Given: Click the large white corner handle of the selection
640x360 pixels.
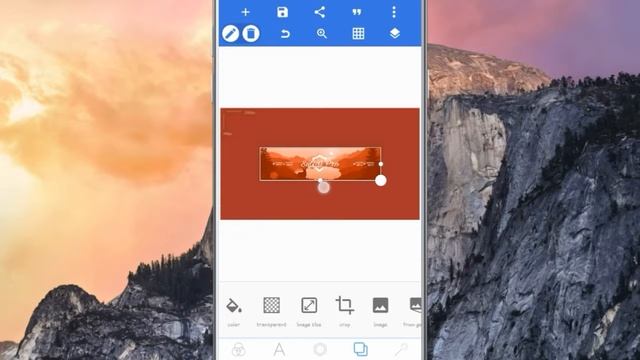Looking at the screenshot, I should [381, 180].
